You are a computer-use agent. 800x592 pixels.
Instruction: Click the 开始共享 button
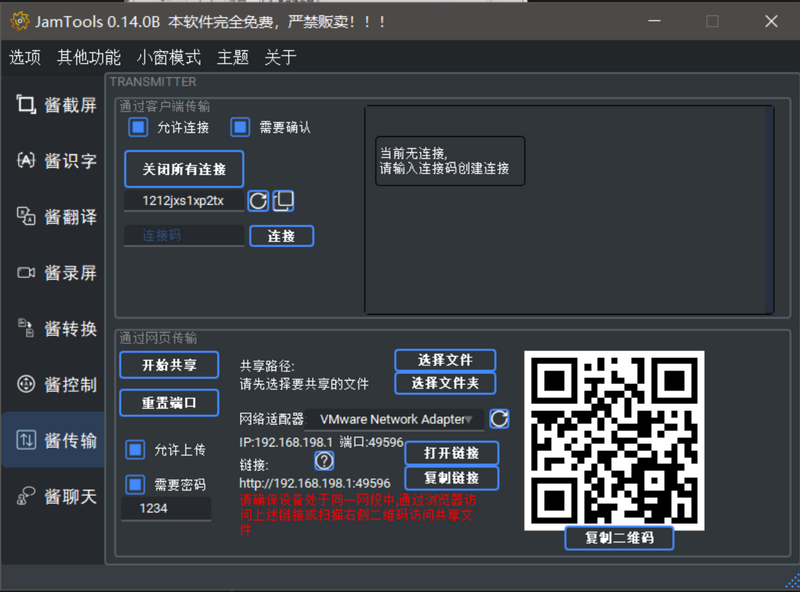[169, 365]
